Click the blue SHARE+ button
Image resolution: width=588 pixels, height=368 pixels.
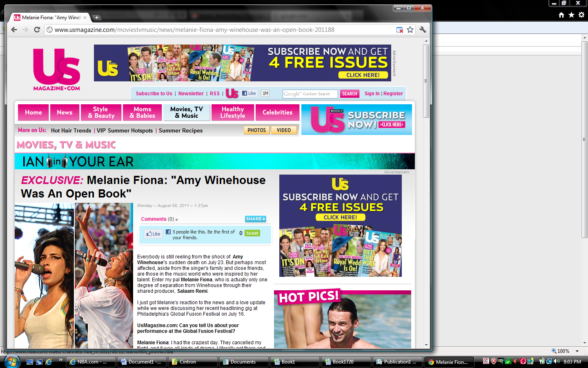256,219
